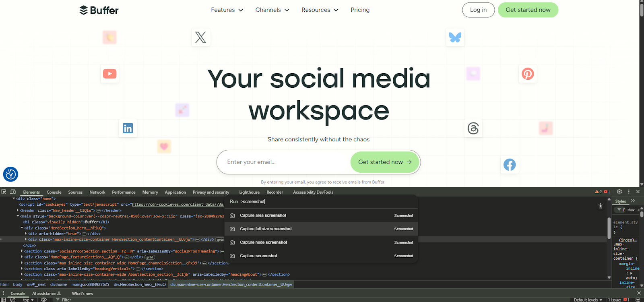Click the X (Twitter) channel icon
The width and height of the screenshot is (644, 302).
(x=200, y=37)
